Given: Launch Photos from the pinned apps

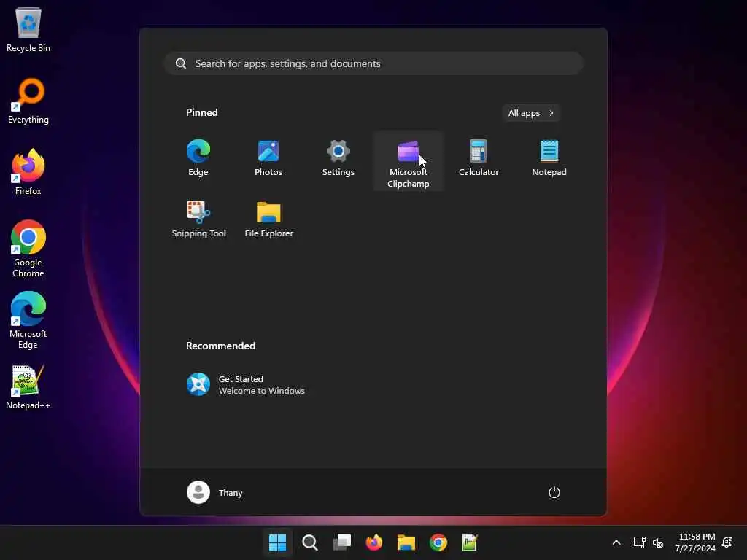Looking at the screenshot, I should [268, 158].
